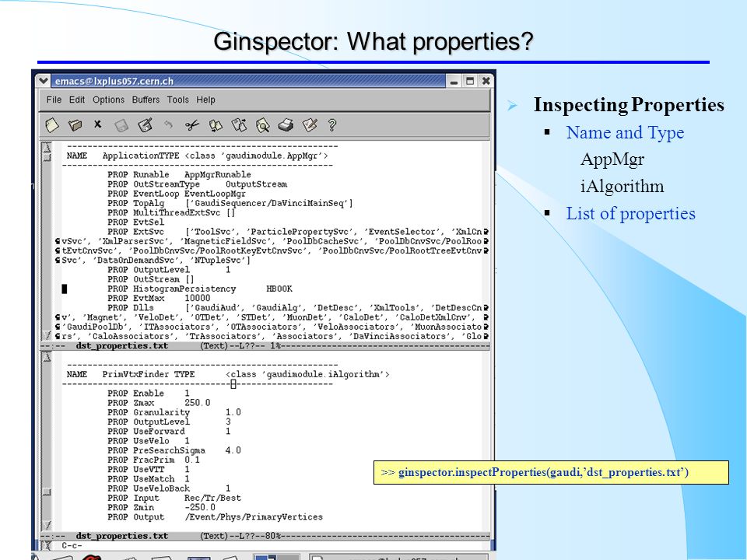Click the 'PROP PreSearchSigma 4.0' line
This screenshot has height=560, width=747.
(174, 450)
